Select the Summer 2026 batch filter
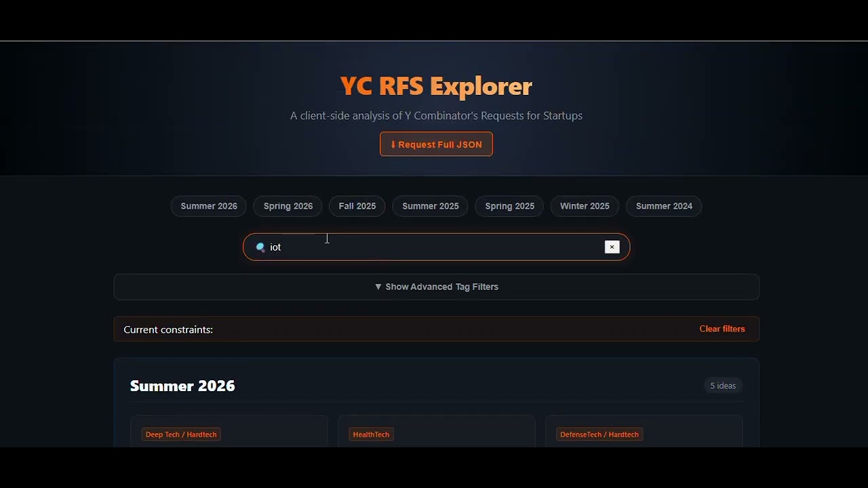The width and height of the screenshot is (868, 488). coord(209,206)
